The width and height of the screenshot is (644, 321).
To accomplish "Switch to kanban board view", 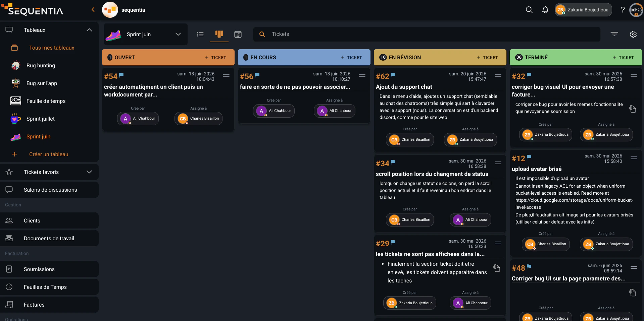I will (219, 34).
